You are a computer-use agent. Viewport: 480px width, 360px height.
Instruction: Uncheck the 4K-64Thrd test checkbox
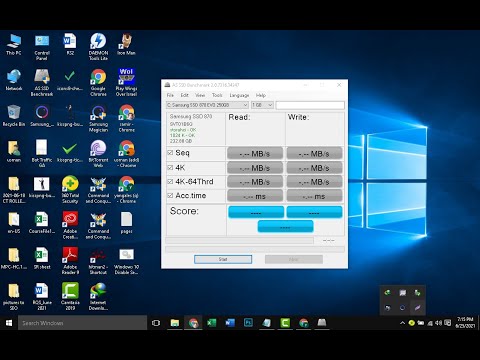click(170, 182)
